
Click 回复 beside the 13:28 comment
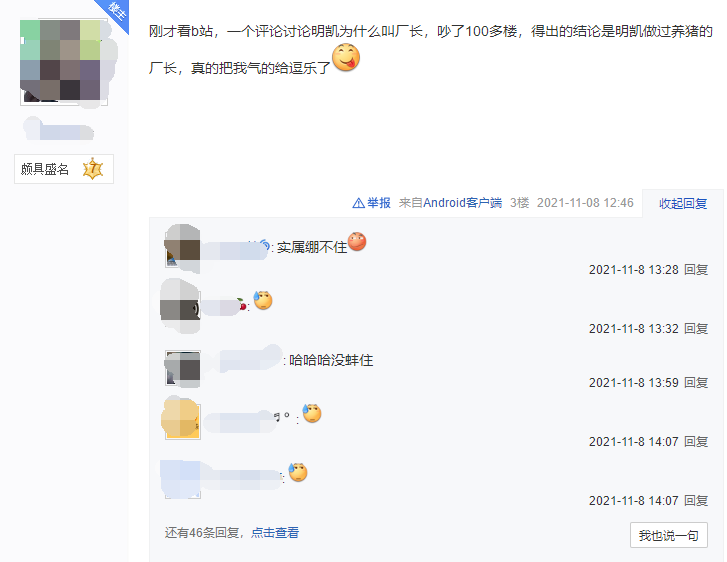pyautogui.click(x=696, y=270)
